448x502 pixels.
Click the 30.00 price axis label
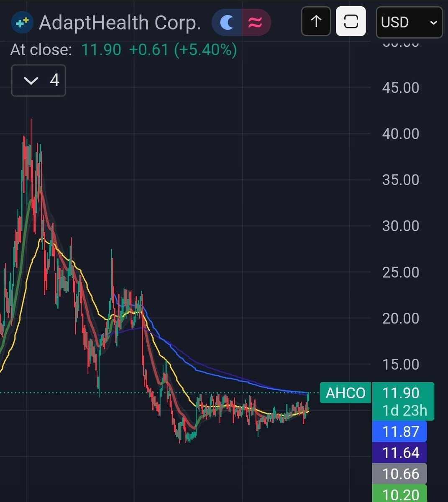(400, 226)
